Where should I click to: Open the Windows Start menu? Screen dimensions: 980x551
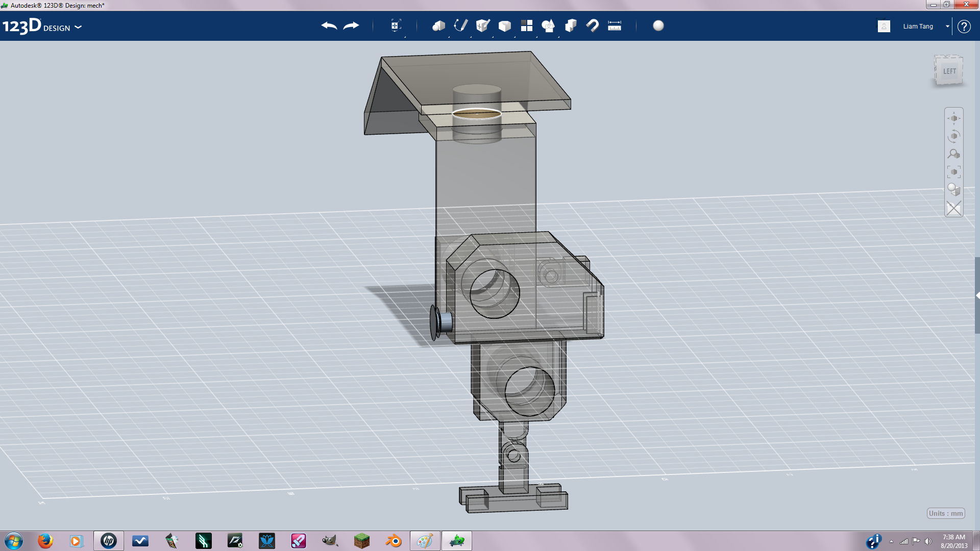13,541
